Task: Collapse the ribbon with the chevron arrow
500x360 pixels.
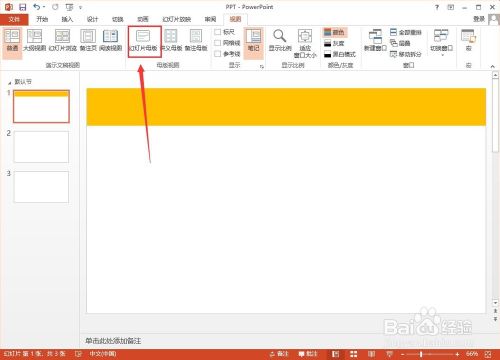Action: [x=492, y=66]
